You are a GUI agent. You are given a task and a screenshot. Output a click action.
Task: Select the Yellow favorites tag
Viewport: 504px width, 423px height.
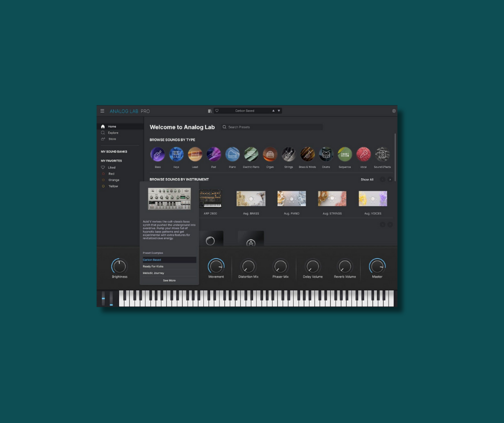[113, 186]
